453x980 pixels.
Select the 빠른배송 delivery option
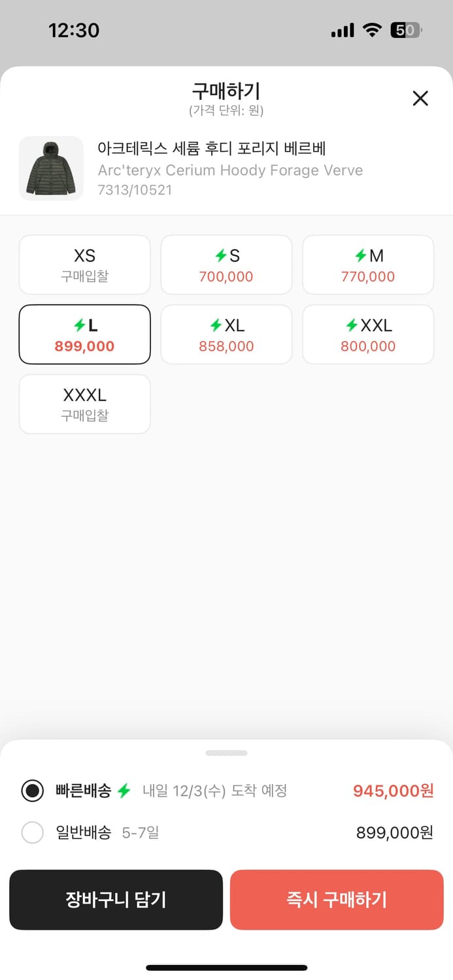pos(33,791)
